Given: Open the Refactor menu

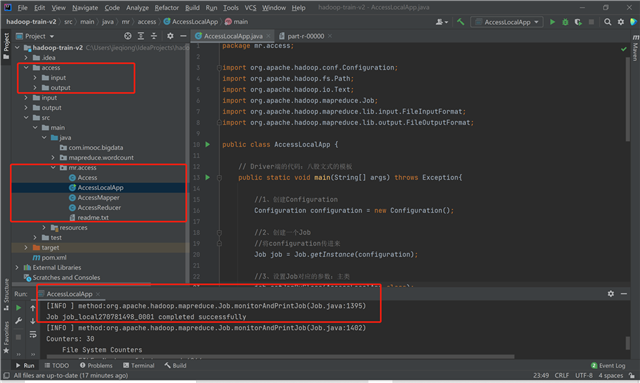Looking at the screenshot, I should [167, 7].
